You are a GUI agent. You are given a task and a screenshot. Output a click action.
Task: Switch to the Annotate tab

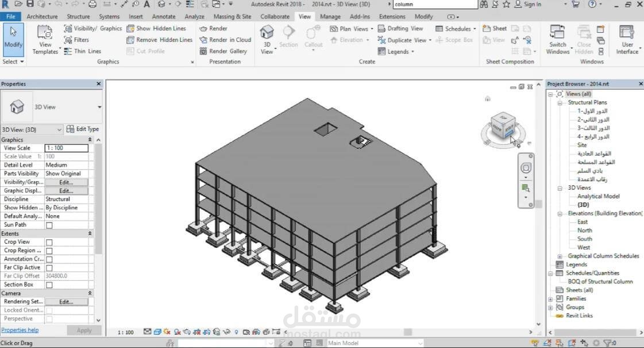pos(164,17)
